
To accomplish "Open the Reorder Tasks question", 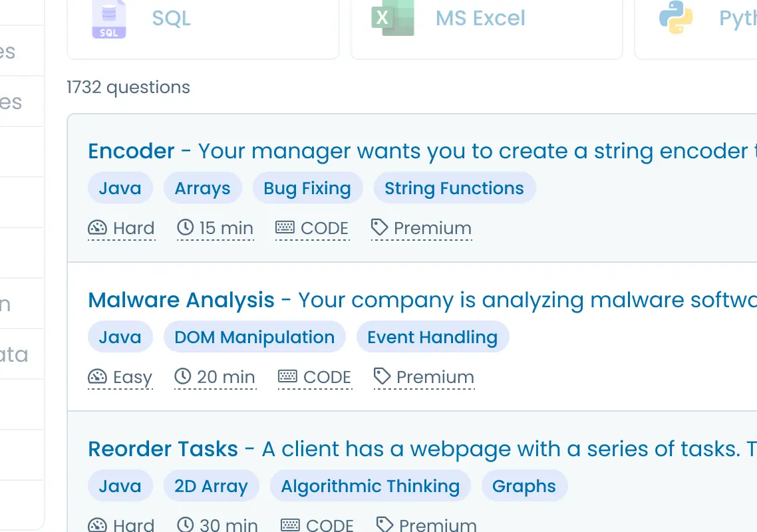I will [162, 449].
